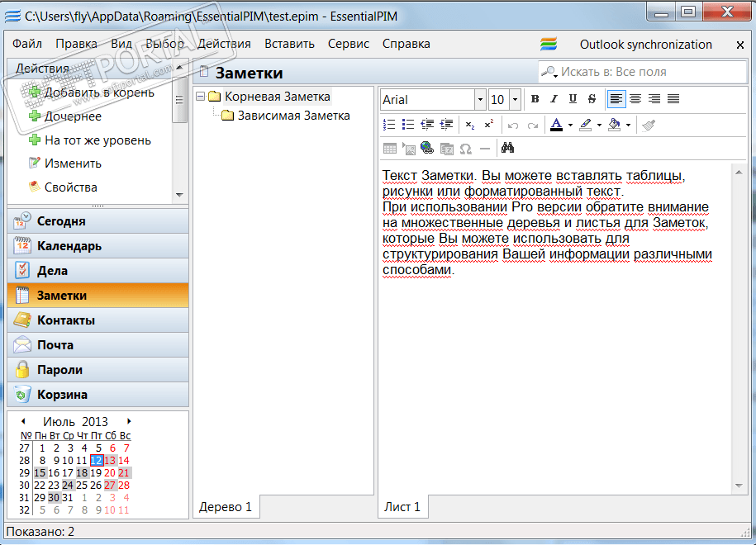Click Добавить в корень action

point(92,92)
